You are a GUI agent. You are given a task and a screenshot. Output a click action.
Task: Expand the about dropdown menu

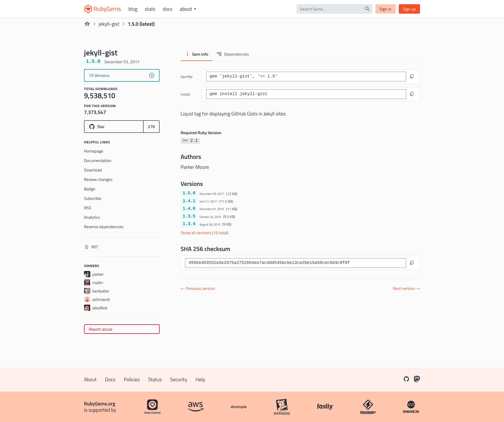[188, 9]
